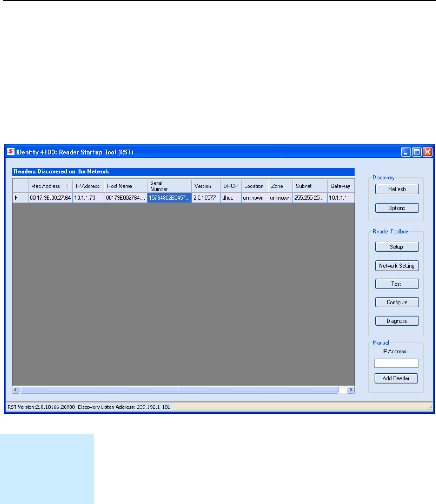
Task: Maximize the Reader Startup Tool window
Action: click(417, 152)
